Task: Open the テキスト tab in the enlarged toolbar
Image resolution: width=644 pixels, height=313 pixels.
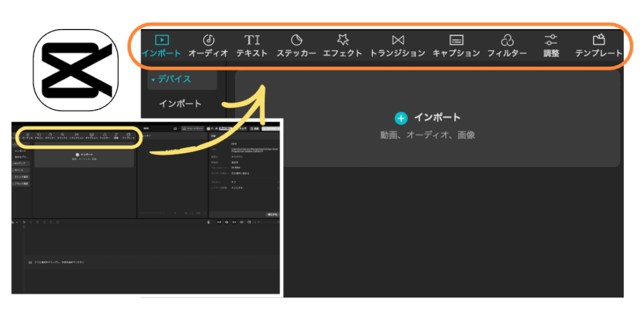Action: [252, 46]
